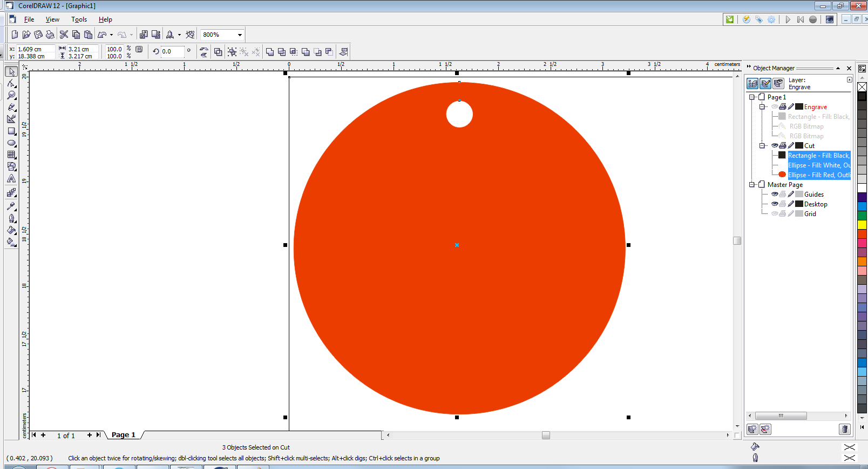Image resolution: width=868 pixels, height=469 pixels.
Task: Collapse the Cut layer node
Action: [762, 146]
